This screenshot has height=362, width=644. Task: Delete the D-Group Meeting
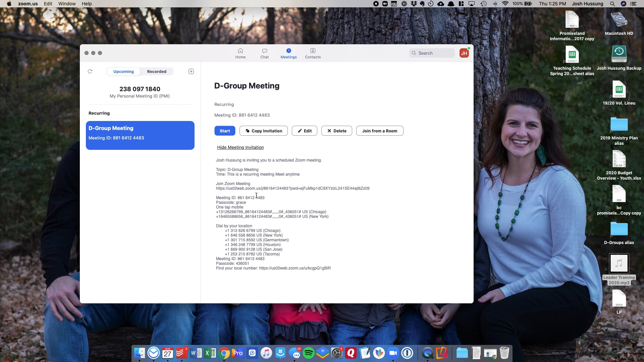pyautogui.click(x=337, y=131)
